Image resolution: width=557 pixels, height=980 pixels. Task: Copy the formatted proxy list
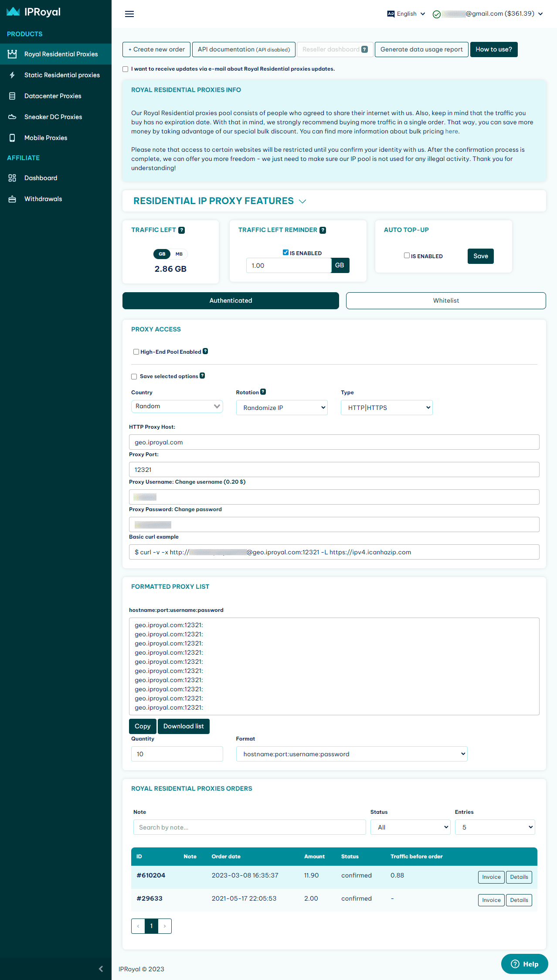pyautogui.click(x=143, y=726)
